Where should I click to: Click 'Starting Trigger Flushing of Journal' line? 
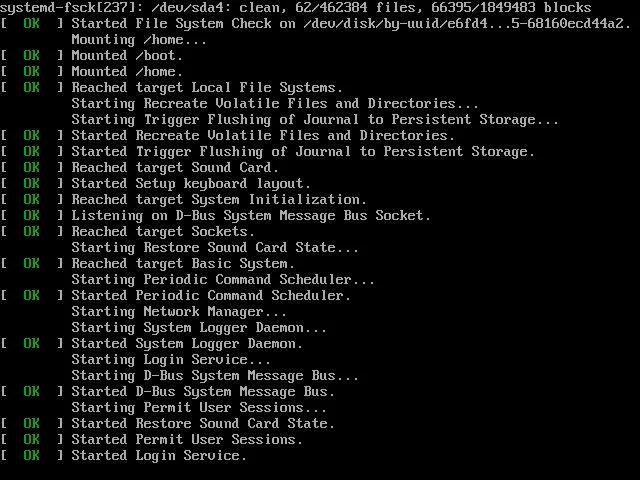click(315, 119)
